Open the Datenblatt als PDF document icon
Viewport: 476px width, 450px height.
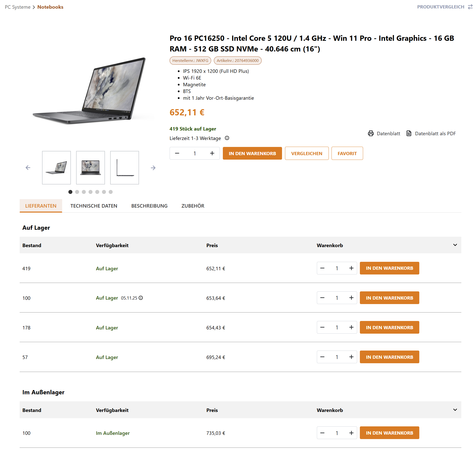tap(409, 134)
